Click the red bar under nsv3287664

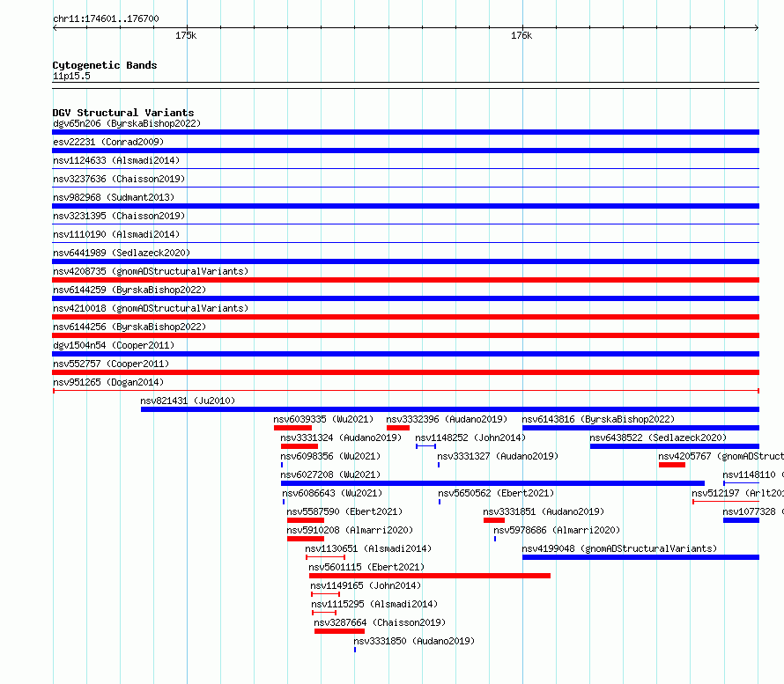coord(339,631)
